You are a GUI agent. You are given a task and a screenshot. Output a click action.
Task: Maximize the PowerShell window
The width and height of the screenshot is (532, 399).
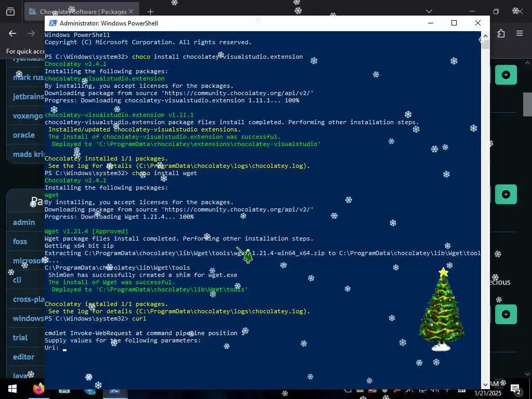coord(454,23)
